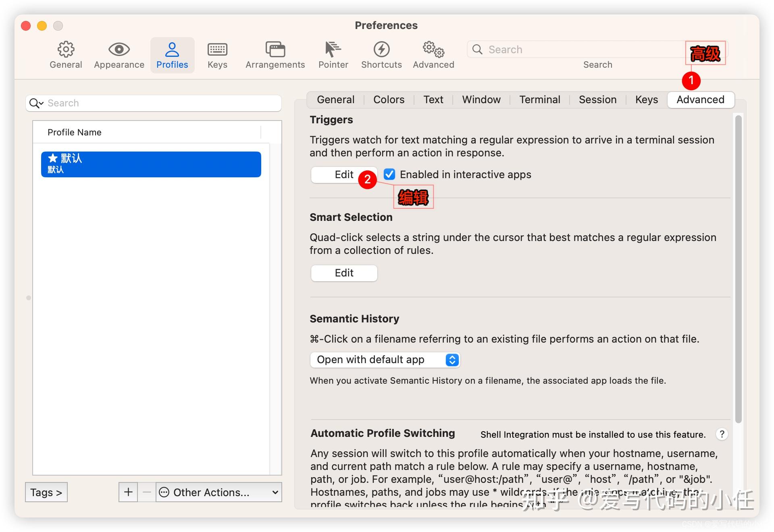Open Shortcuts lightning bolt icon

tap(381, 50)
